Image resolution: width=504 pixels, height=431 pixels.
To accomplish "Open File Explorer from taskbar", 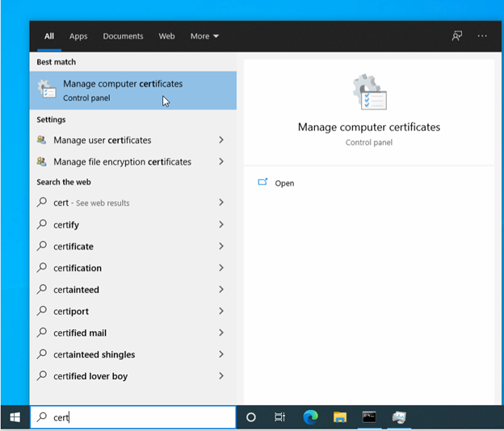I will 340,417.
